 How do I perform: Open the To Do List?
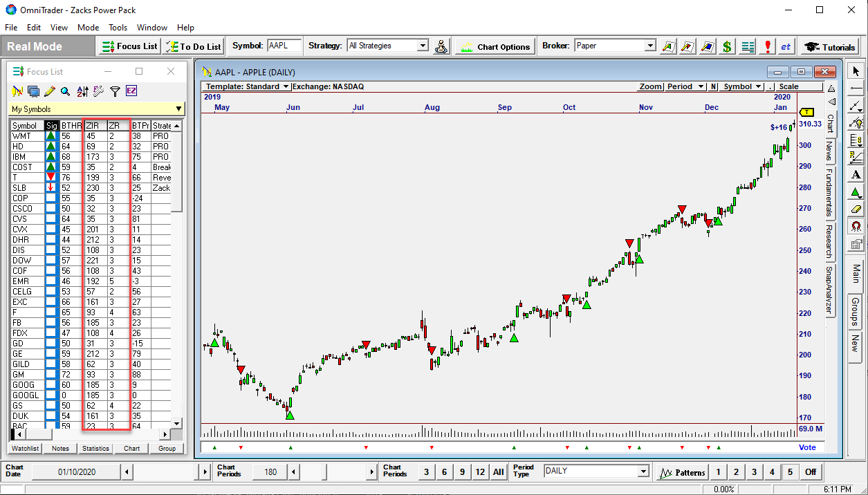pos(193,46)
